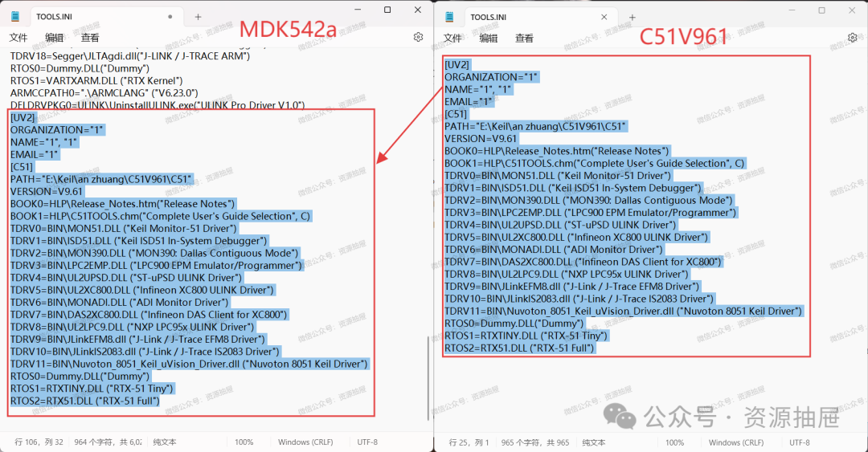Click RTOS0=Dummy.DLL line in right window

[514, 323]
